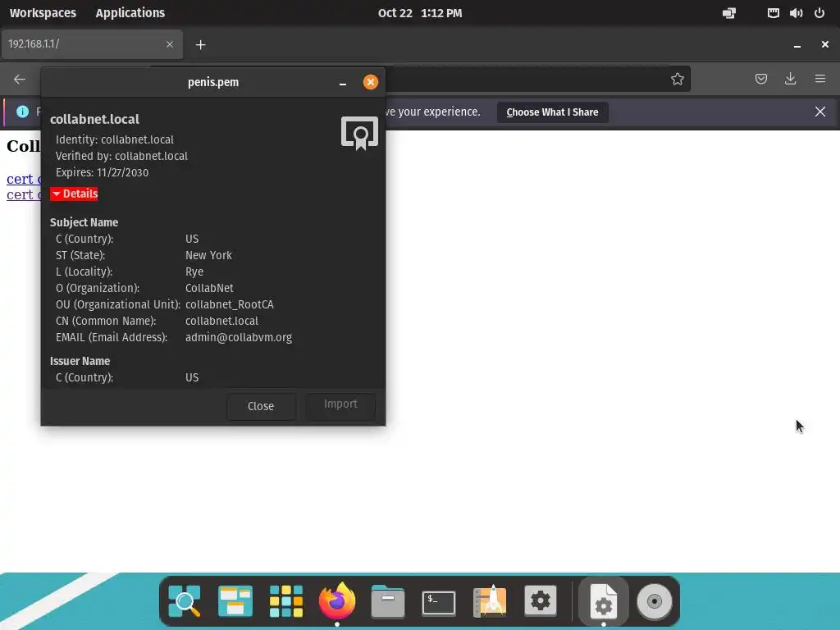Click the admin@collabvm.org email value
Viewport: 840px width, 630px height.
click(239, 337)
